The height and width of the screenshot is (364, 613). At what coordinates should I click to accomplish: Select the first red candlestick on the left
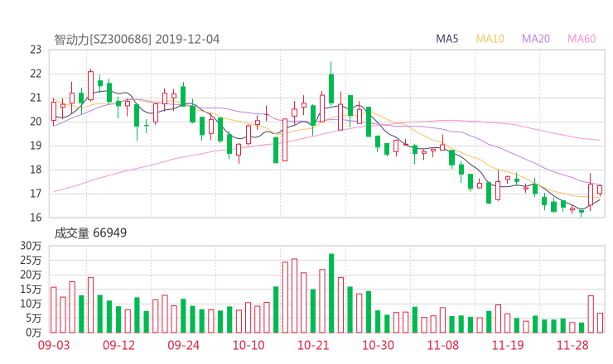54,111
